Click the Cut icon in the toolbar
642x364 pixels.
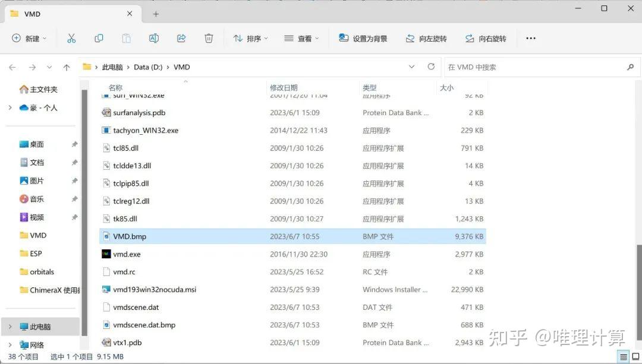tap(71, 37)
